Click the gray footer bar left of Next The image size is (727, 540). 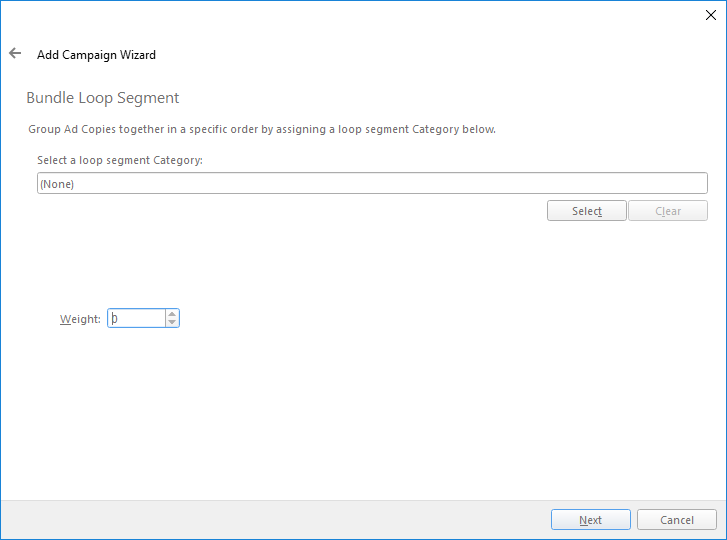pyautogui.click(x=270, y=520)
